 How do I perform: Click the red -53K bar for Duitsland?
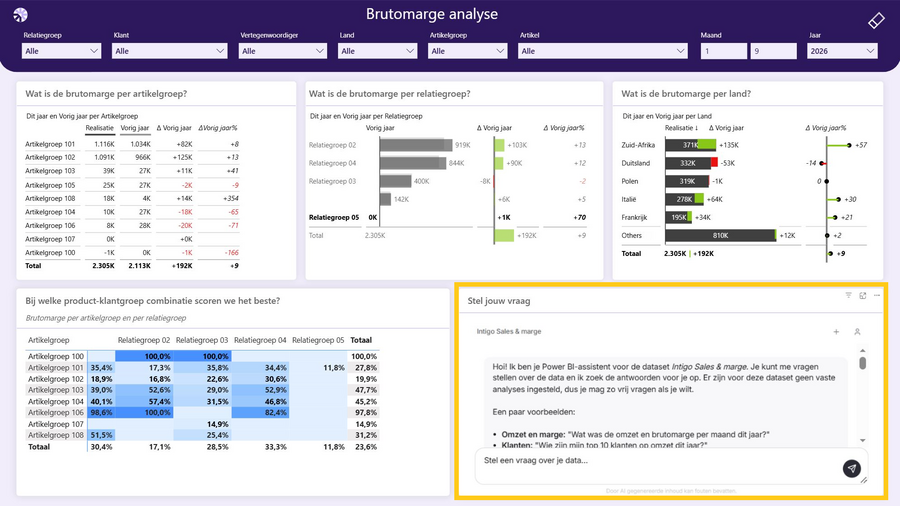714,163
